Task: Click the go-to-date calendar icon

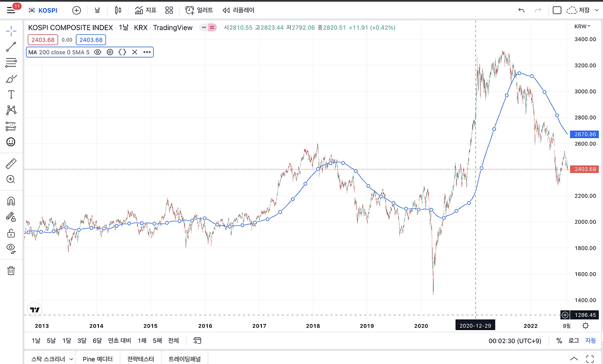Action: [197, 340]
